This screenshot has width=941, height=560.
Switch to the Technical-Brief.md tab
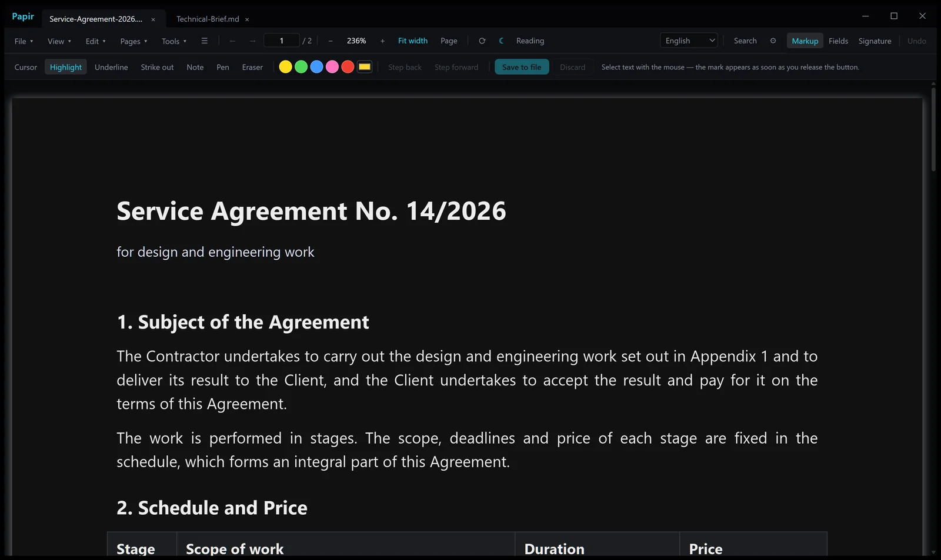(208, 19)
